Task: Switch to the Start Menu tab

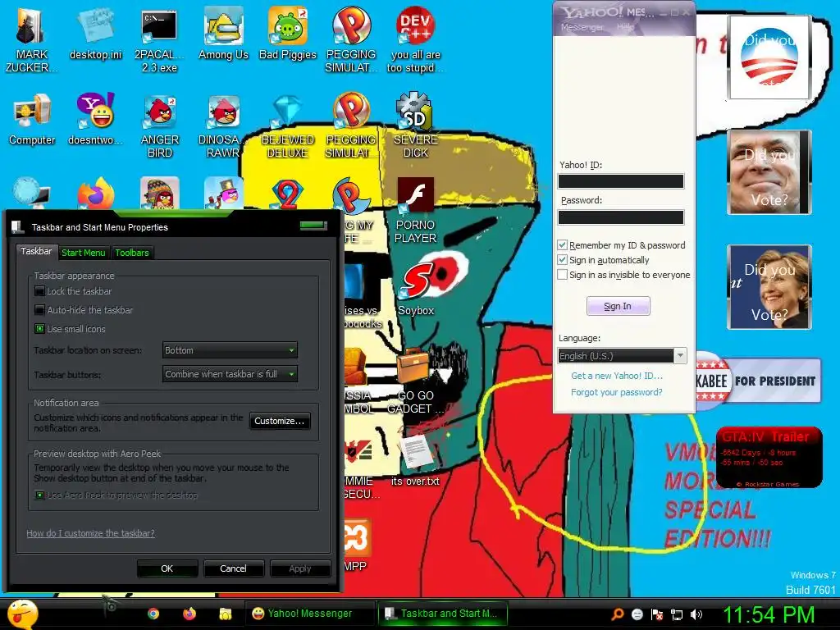Action: pos(83,253)
